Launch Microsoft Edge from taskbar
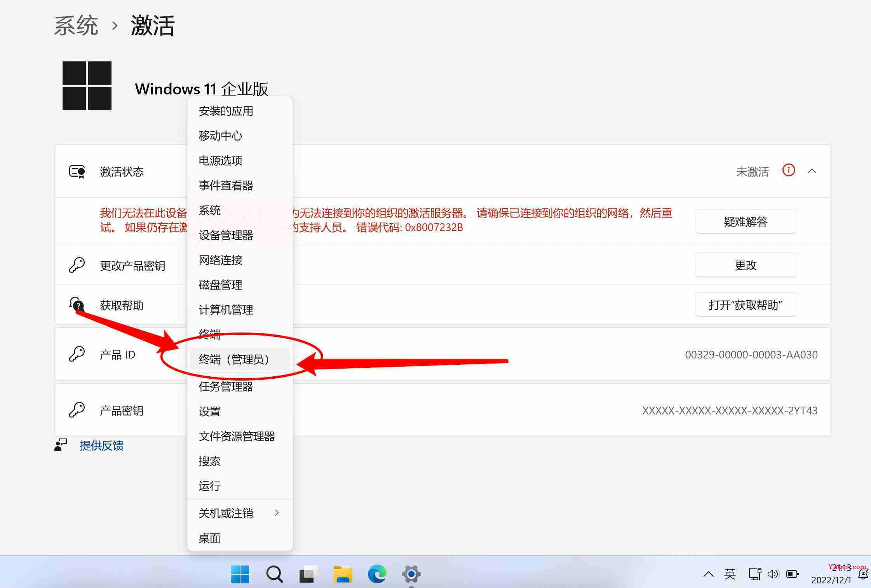Viewport: 871px width, 588px height. 377,574
